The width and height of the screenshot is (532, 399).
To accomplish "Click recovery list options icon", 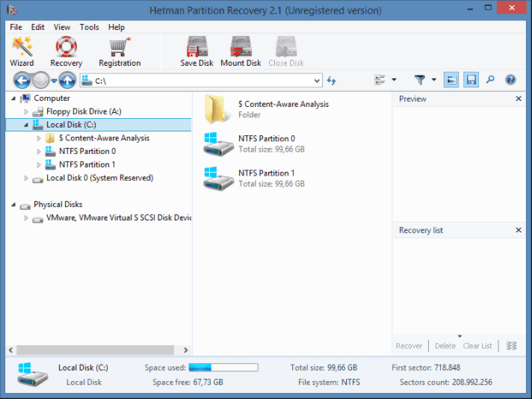I will point(511,346).
